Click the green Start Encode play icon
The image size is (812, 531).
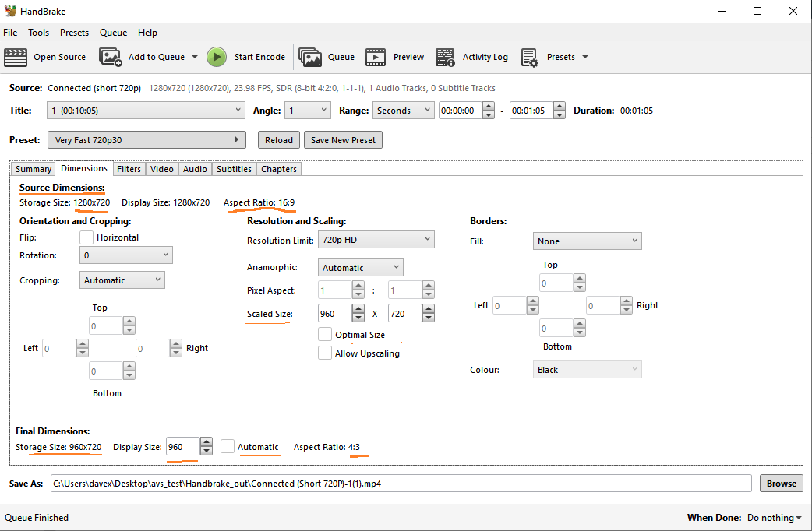(217, 57)
